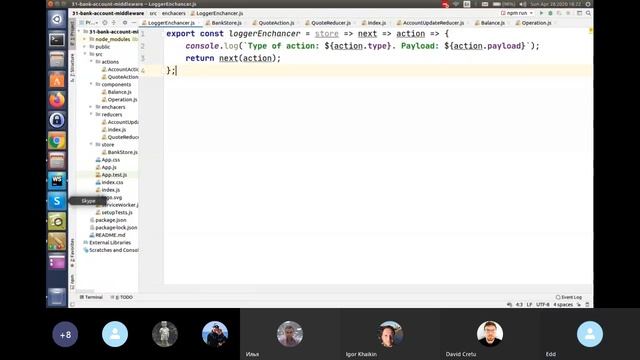Open Google Chrome from the dock

pyautogui.click(x=57, y=141)
